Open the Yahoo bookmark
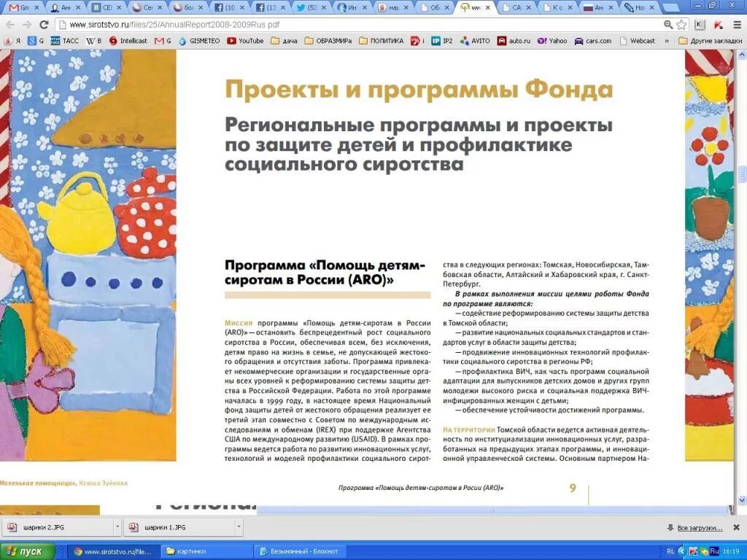The width and height of the screenshot is (747, 560). click(x=552, y=41)
